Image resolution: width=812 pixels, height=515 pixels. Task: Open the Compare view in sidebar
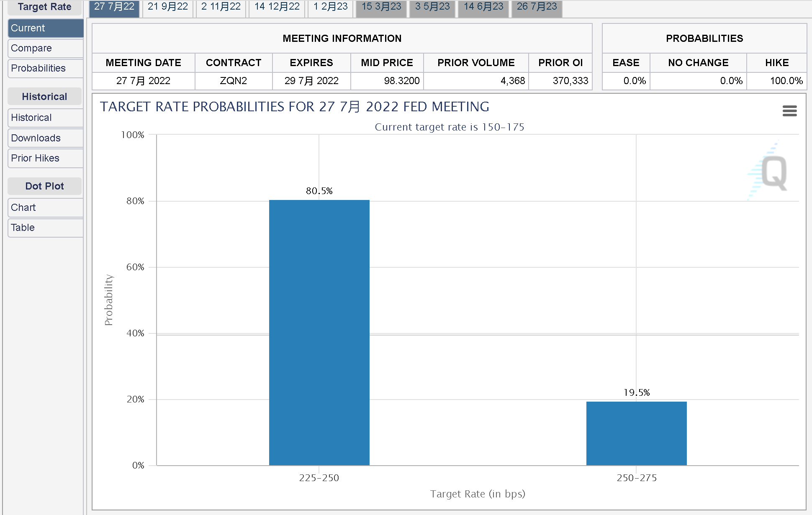tap(46, 48)
